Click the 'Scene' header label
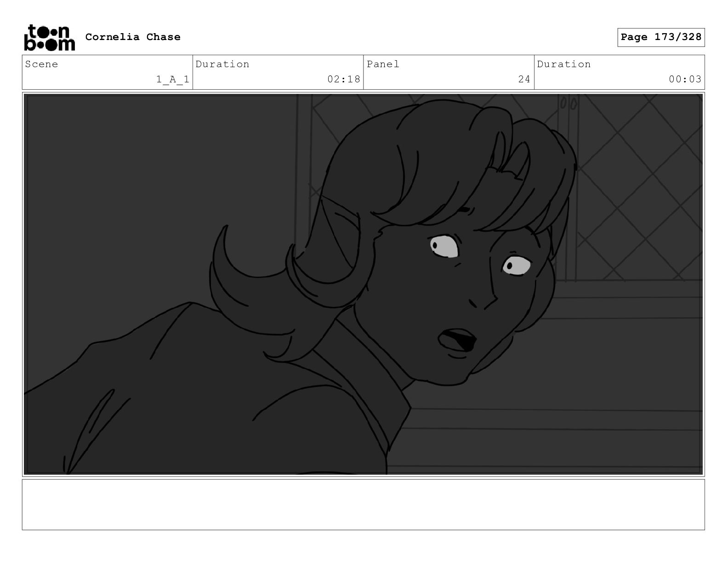This screenshot has width=728, height=563. tap(42, 64)
